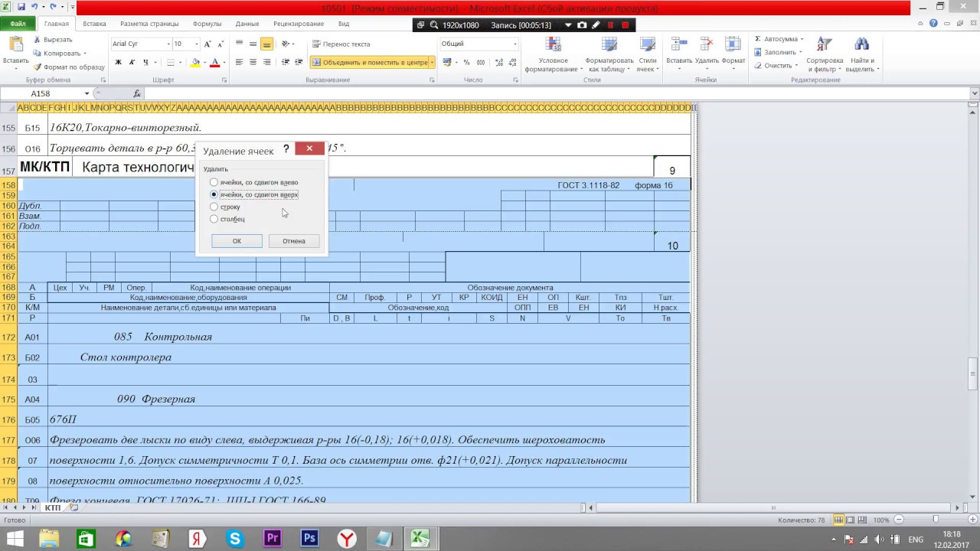Align text right
This screenshot has height=551, width=980.
tap(266, 63)
